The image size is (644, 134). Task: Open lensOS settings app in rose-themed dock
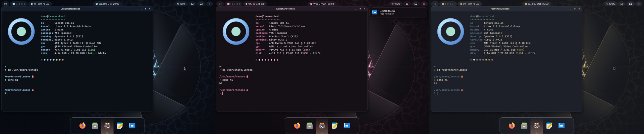pos(347,126)
